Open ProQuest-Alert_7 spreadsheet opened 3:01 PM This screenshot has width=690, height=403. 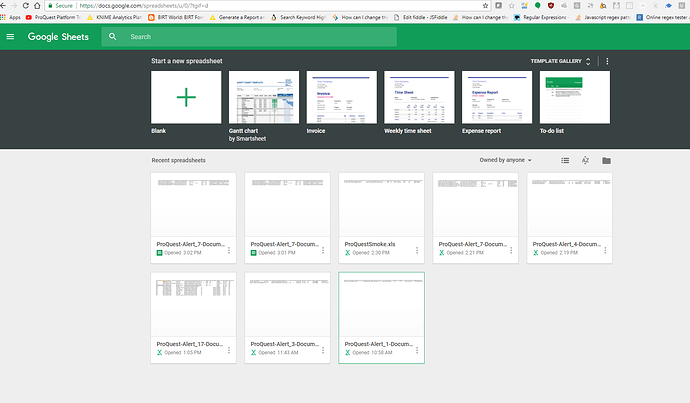tap(287, 218)
